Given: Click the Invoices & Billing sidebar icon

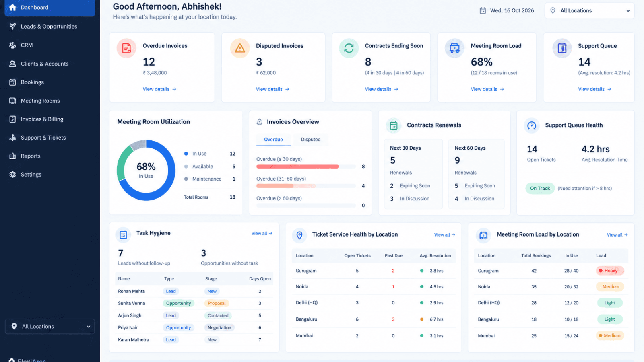Looking at the screenshot, I should tap(12, 119).
